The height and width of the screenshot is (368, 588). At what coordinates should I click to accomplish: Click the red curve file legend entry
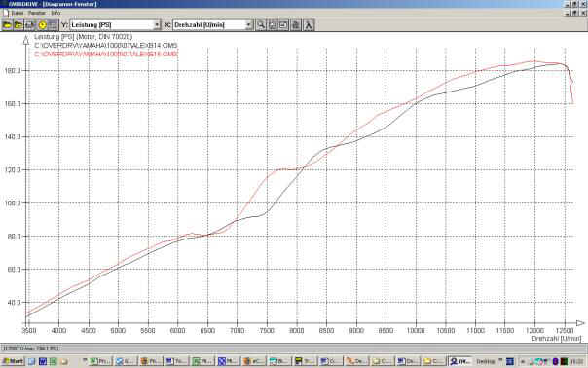click(106, 54)
